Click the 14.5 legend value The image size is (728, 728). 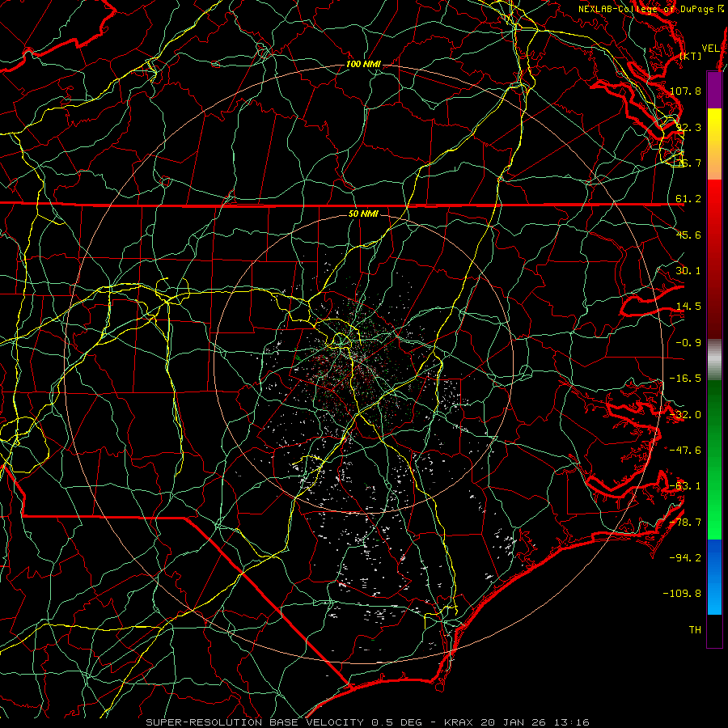pos(688,307)
